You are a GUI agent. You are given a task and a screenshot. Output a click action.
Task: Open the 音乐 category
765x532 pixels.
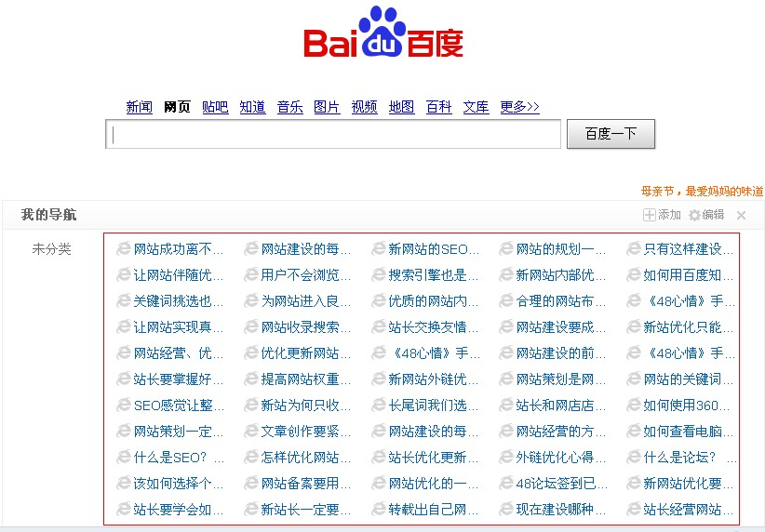[x=289, y=107]
